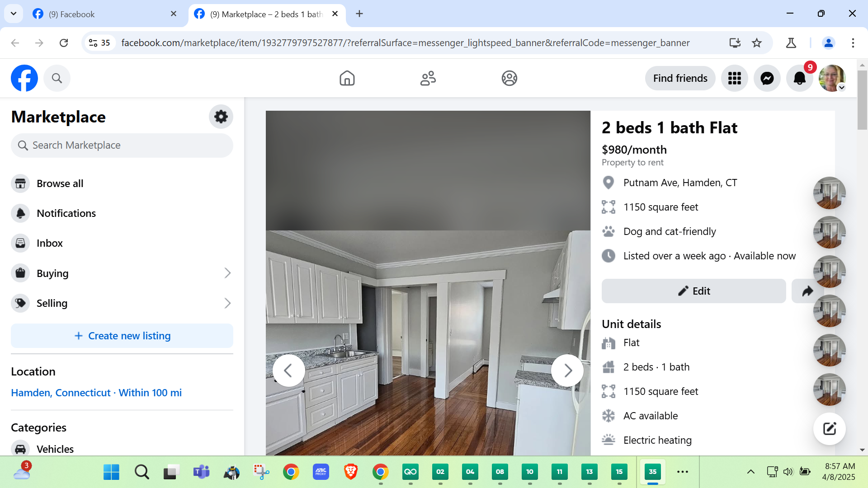Viewport: 868px width, 488px height.
Task: Open Marketplace settings gear
Action: coord(221,117)
